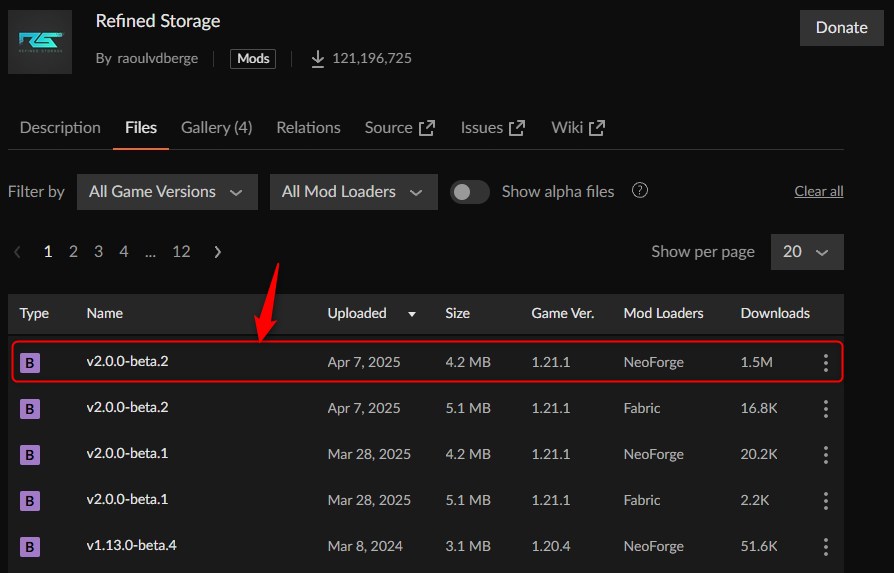Image resolution: width=894 pixels, height=573 pixels.
Task: Click the 1.5M downloads value
Action: (x=757, y=362)
